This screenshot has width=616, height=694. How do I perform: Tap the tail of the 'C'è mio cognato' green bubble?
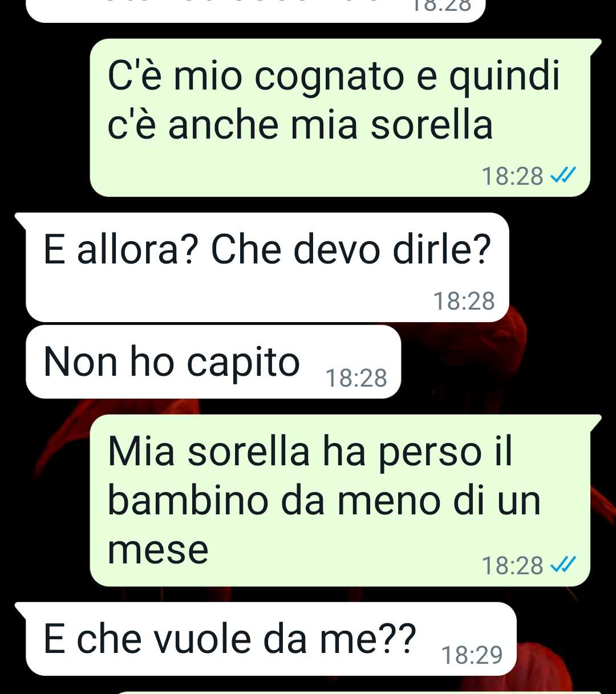tap(595, 47)
